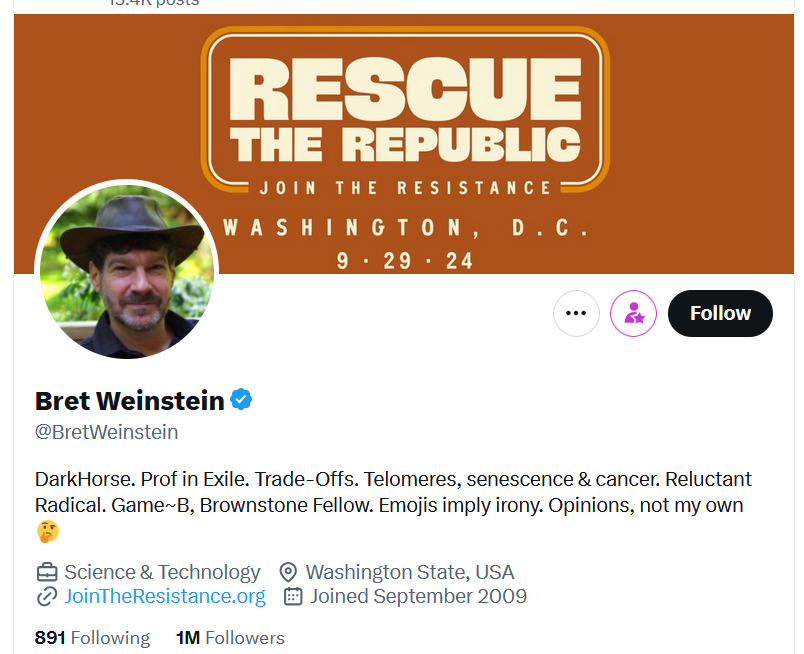Viewport: 804px width, 654px height.
Task: Click the Washington State, USA location text
Action: pos(410,573)
